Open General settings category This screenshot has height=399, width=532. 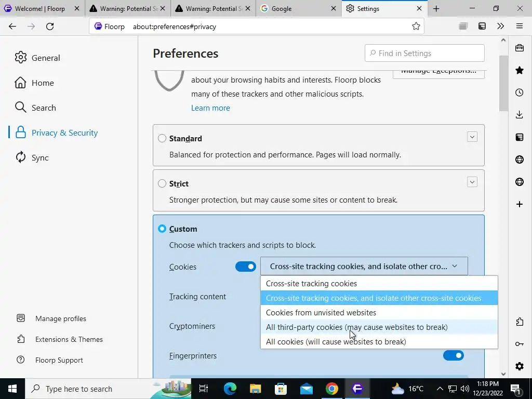point(37,58)
